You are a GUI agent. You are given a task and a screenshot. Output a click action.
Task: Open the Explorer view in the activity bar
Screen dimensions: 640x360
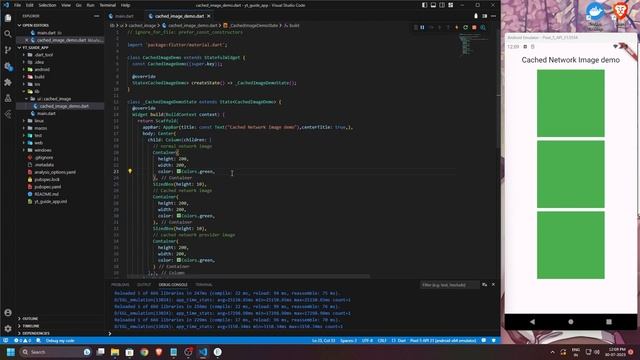(x=8, y=18)
